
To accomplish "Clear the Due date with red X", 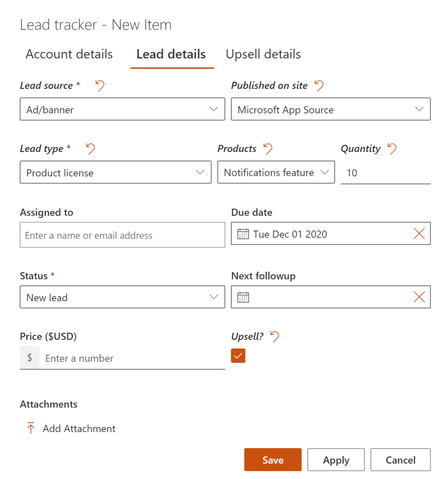I will (x=419, y=234).
